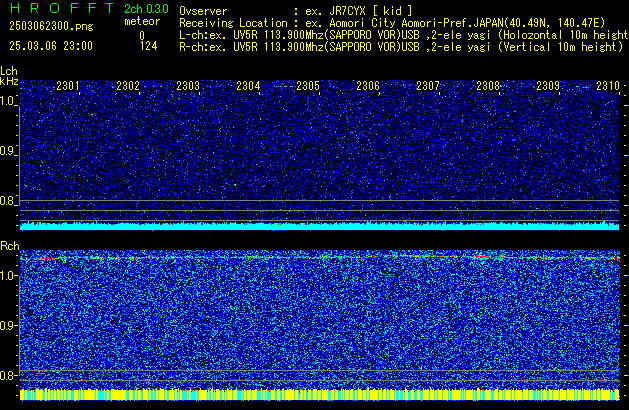629x410 pixels.
Task: Click the 2306 time marker
Action: (x=368, y=86)
